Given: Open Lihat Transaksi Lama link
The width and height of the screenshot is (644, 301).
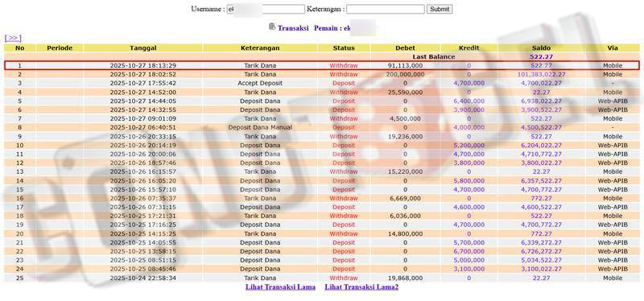Looking at the screenshot, I should click(280, 287).
